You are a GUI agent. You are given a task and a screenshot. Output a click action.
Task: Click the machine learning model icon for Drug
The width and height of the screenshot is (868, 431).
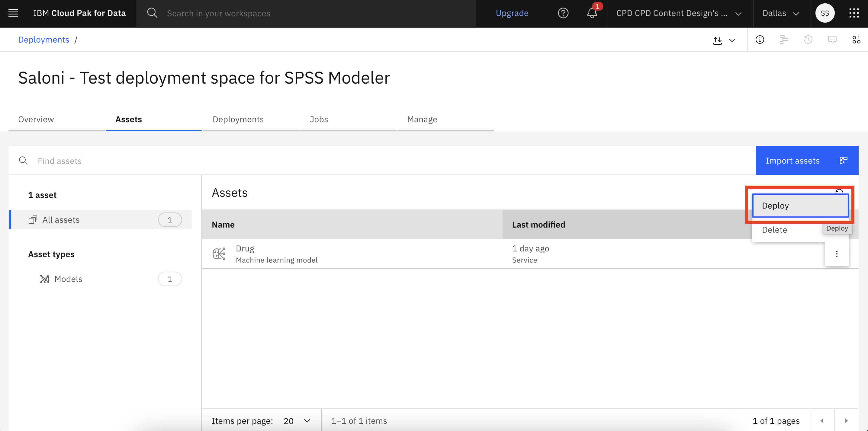[x=219, y=254]
